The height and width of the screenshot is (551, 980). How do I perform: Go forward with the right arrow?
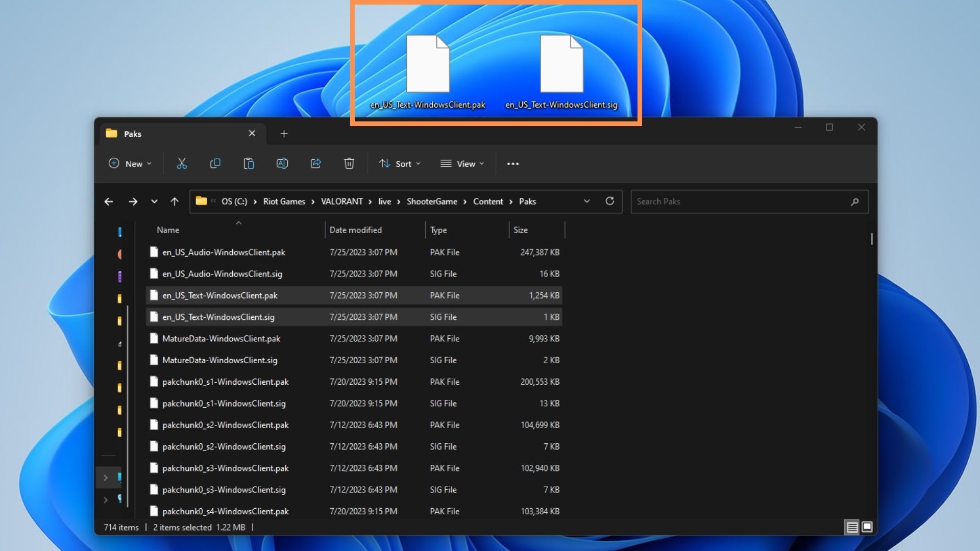133,202
